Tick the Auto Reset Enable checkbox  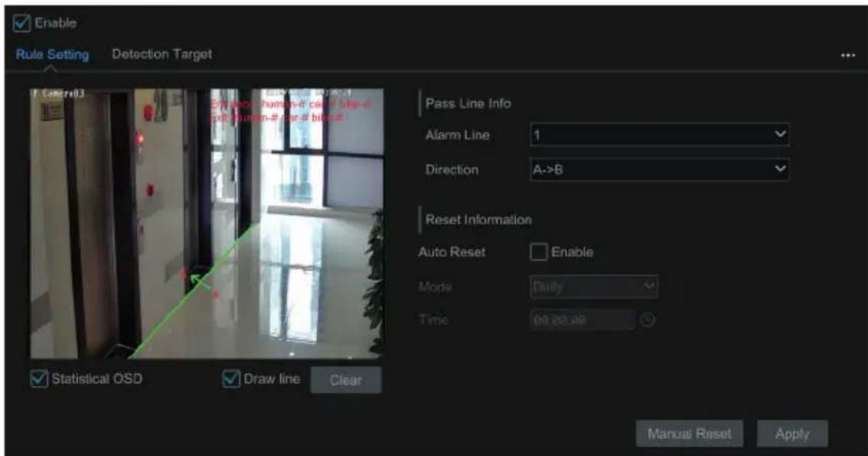point(539,252)
